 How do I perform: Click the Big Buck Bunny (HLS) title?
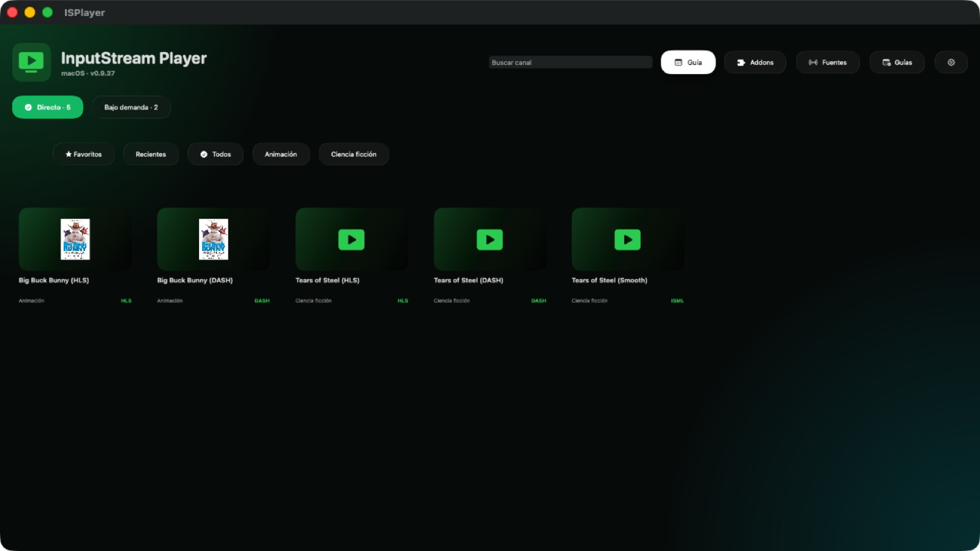click(x=54, y=280)
